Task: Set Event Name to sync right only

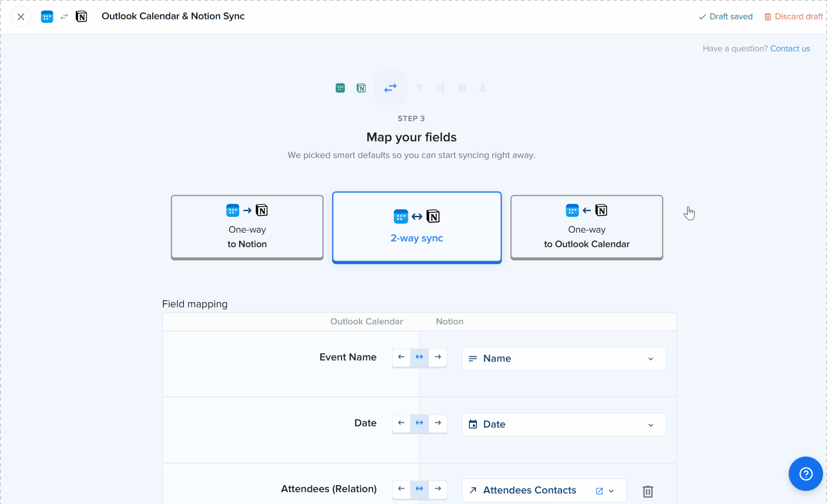Action: tap(438, 357)
